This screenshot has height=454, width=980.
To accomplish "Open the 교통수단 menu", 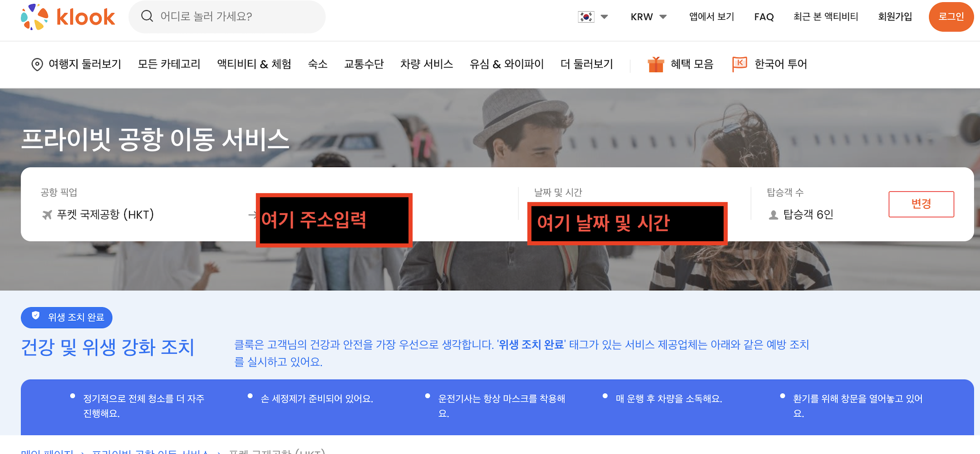I will coord(364,64).
